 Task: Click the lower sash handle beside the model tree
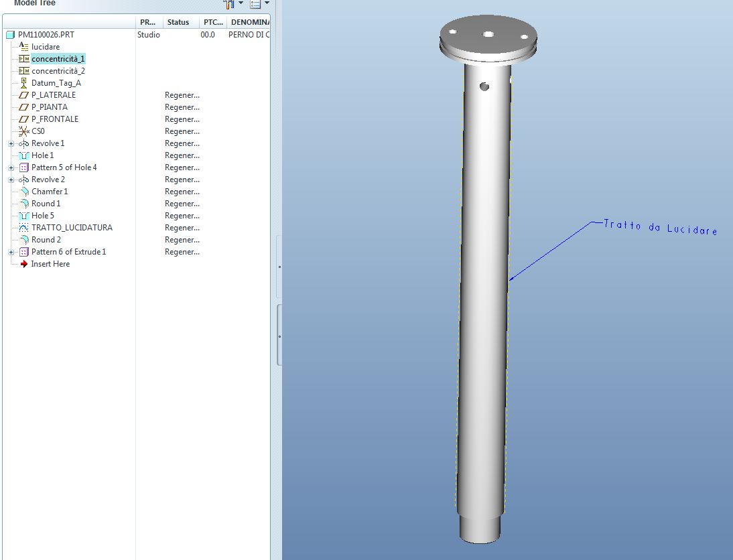[x=279, y=336]
